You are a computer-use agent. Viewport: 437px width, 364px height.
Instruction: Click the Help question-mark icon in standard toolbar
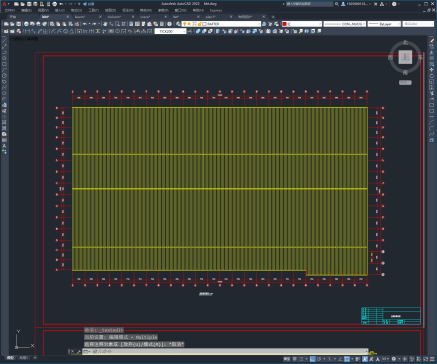coord(170,24)
